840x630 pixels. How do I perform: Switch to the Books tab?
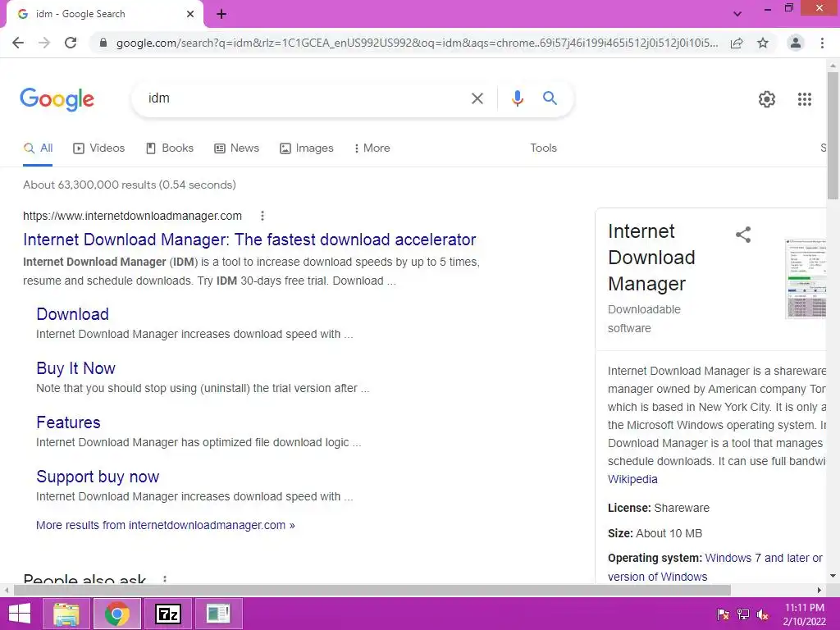pos(170,148)
